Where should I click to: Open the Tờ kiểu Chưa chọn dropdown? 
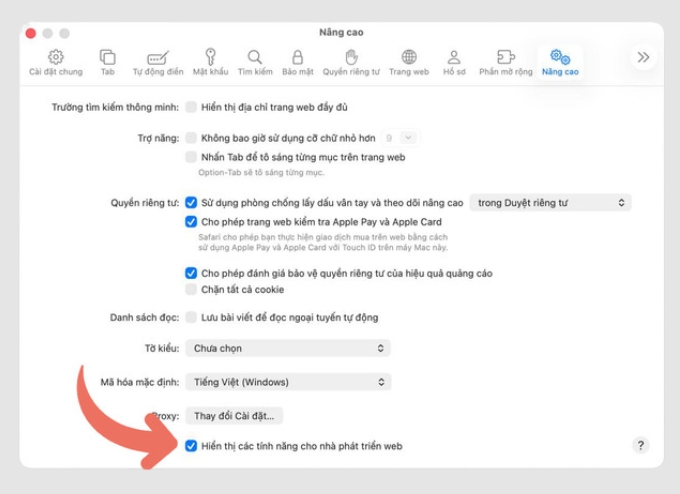tap(288, 348)
